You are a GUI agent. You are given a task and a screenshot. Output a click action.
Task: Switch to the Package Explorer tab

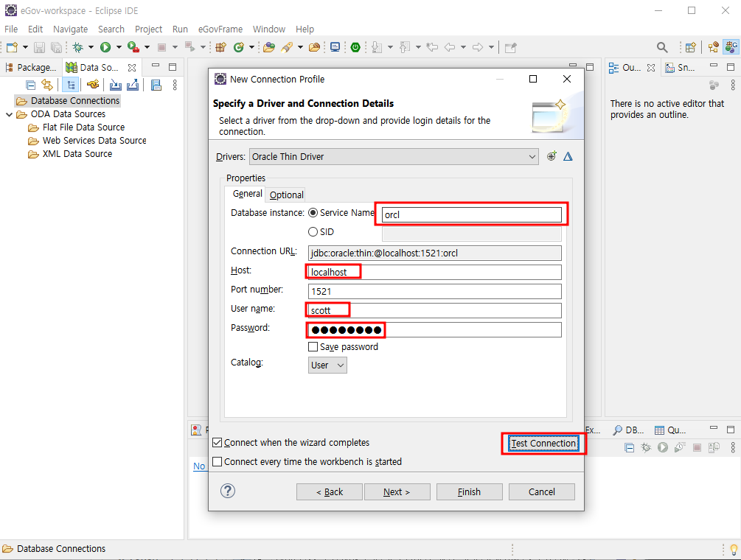coord(32,67)
